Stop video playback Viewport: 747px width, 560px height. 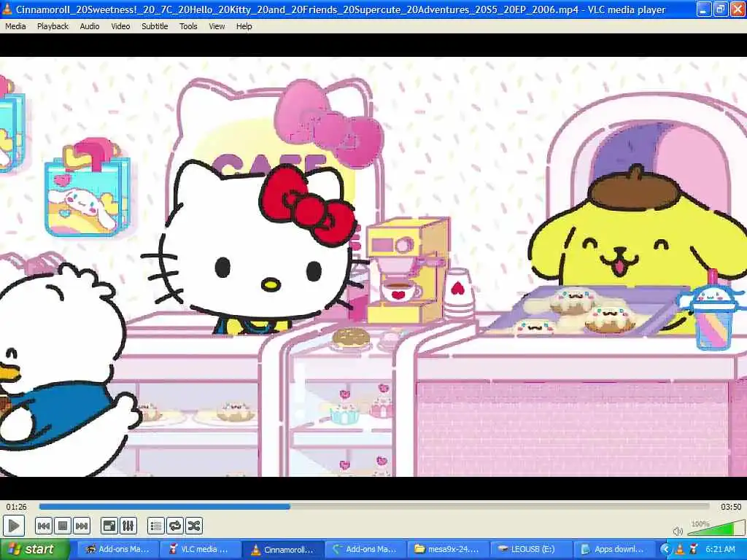[x=63, y=526]
